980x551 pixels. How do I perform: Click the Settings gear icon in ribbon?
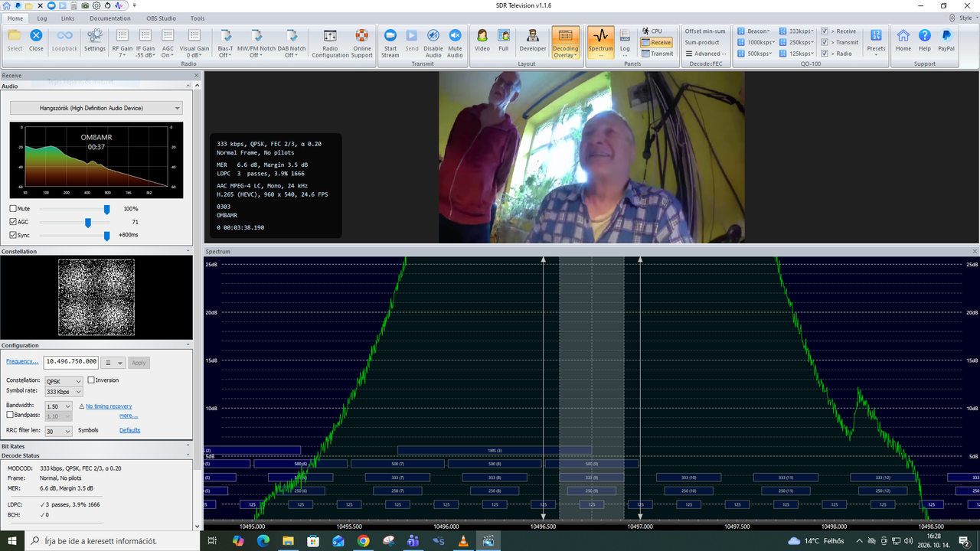(95, 35)
